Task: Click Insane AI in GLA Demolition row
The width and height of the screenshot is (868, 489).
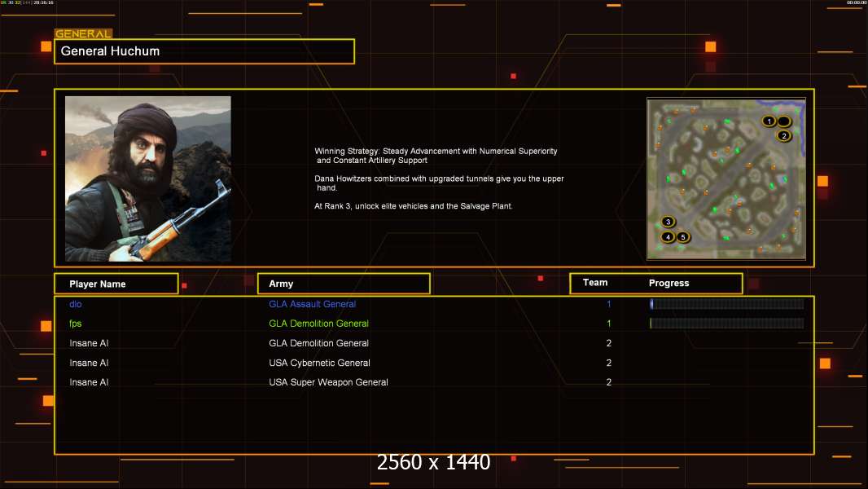Action: point(89,343)
